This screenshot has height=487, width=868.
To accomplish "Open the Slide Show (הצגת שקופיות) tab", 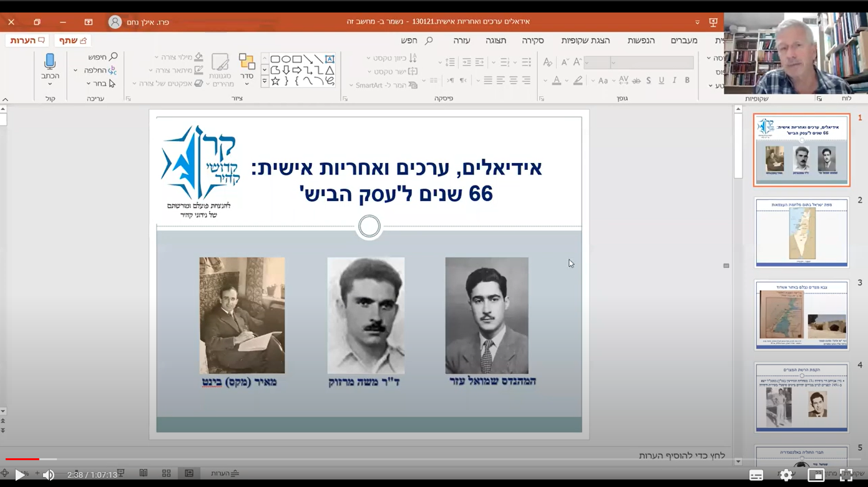I will [x=585, y=40].
